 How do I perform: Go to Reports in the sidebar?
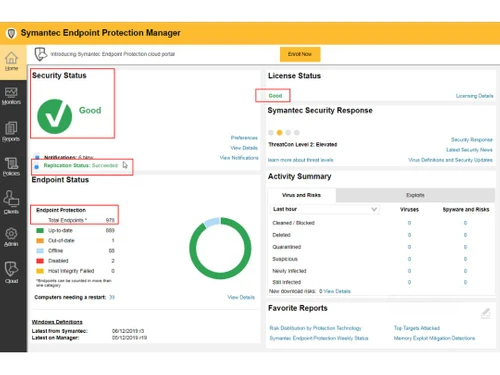coord(11,131)
